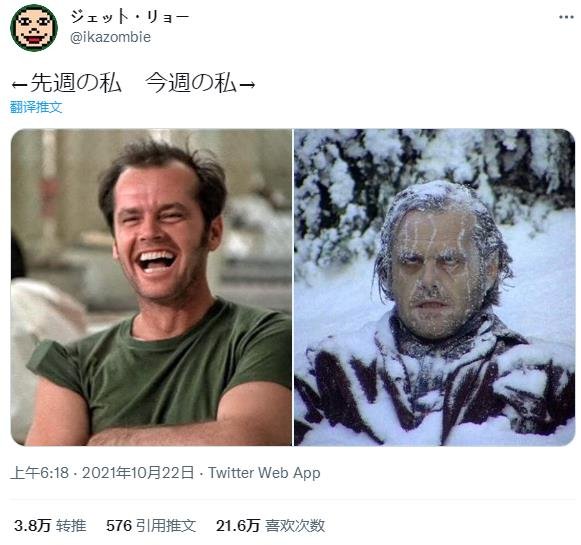View the 3.8万 转推 retweets list
This screenshot has width=581, height=545.
tap(50, 525)
